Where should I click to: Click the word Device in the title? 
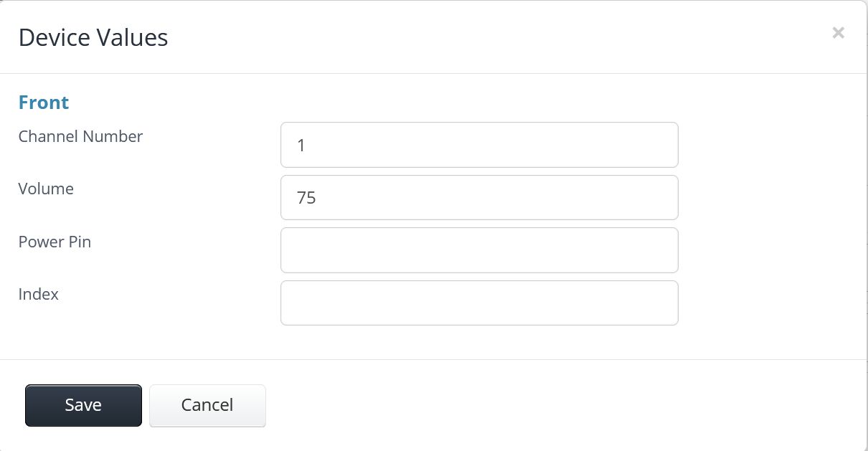tap(56, 37)
